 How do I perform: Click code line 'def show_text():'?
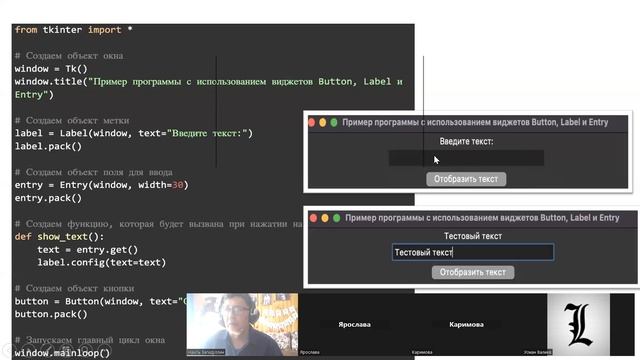60,237
